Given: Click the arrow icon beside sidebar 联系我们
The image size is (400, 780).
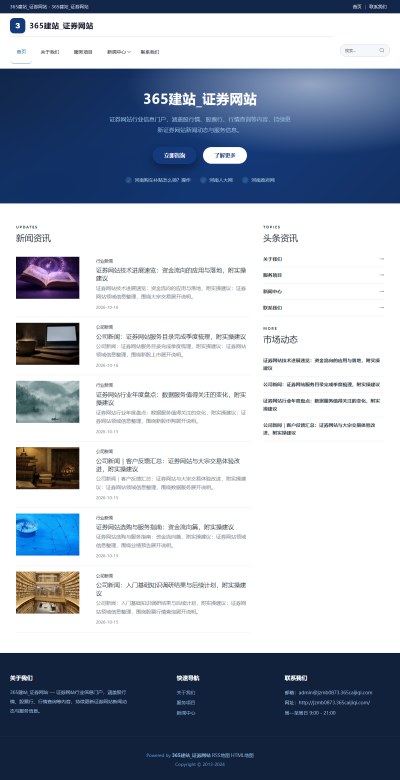Looking at the screenshot, I should pyautogui.click(x=382, y=307).
